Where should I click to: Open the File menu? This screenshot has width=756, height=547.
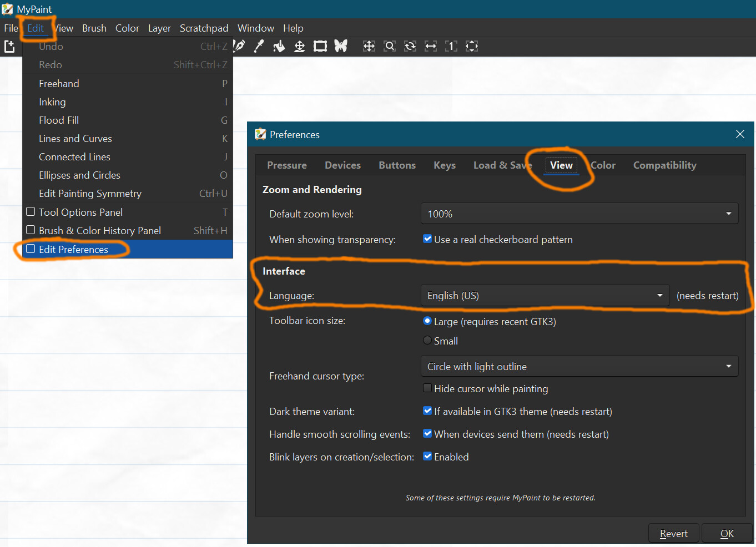11,28
